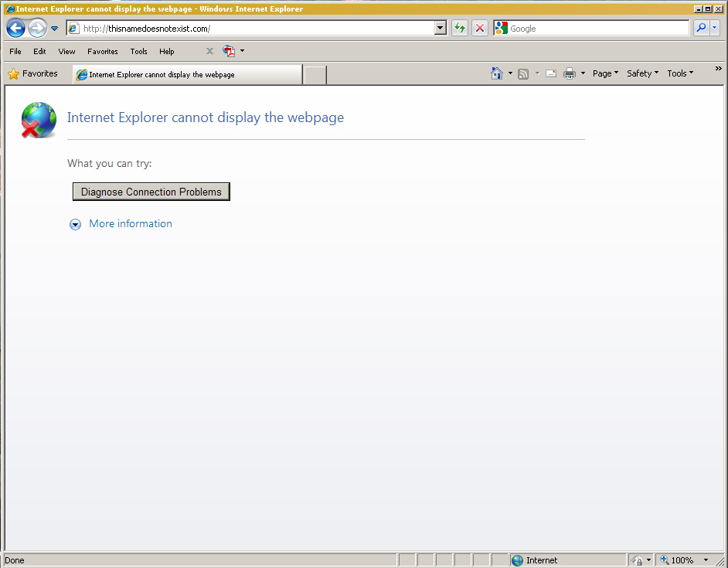The width and height of the screenshot is (728, 568).
Task: Click the Read Mail envelope icon
Action: 551,73
